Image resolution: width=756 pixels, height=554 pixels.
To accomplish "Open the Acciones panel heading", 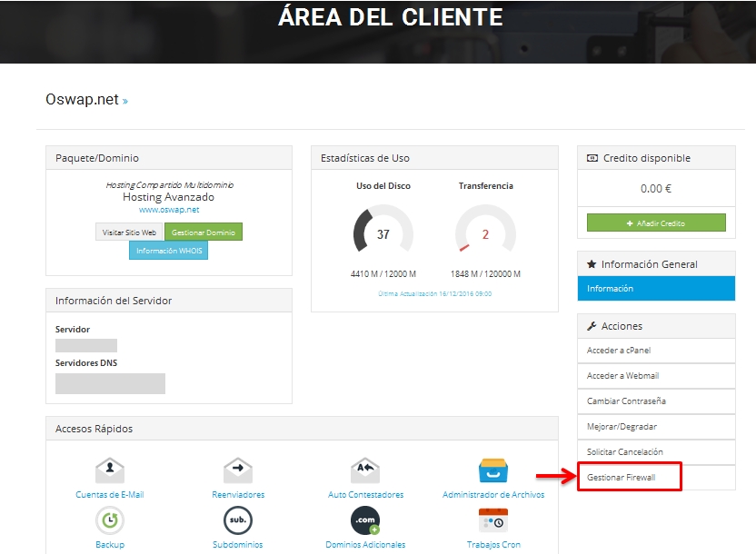I will [656, 325].
